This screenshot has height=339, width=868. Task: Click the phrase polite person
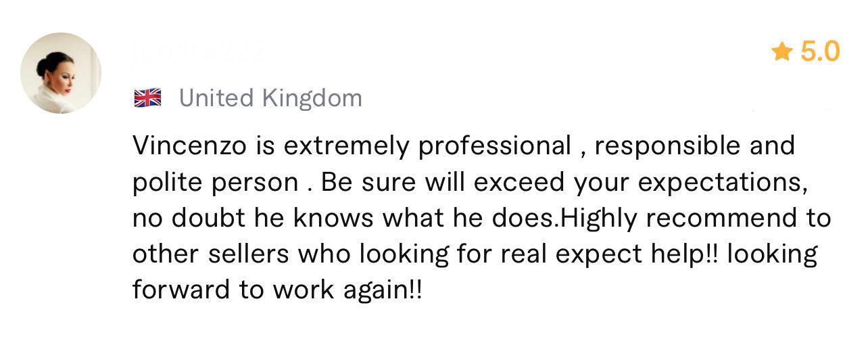[215, 184]
